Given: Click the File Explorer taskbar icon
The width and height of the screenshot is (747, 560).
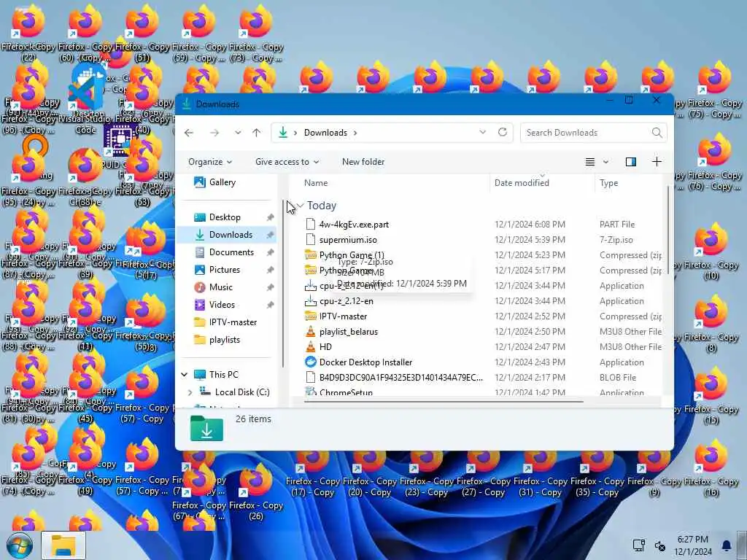Looking at the screenshot, I should (x=63, y=545).
